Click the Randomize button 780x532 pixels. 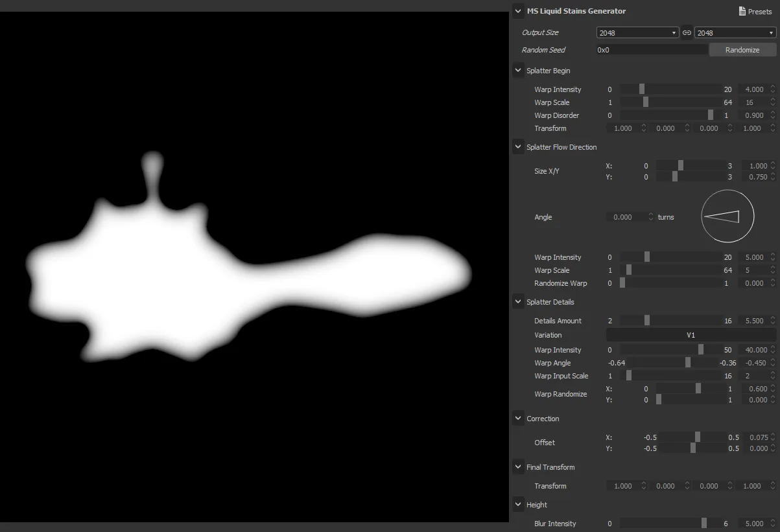742,49
